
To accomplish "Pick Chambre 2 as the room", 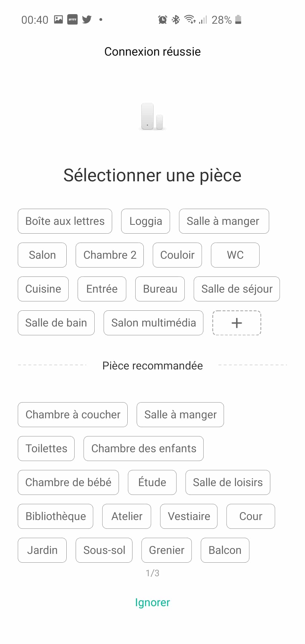I will click(110, 255).
